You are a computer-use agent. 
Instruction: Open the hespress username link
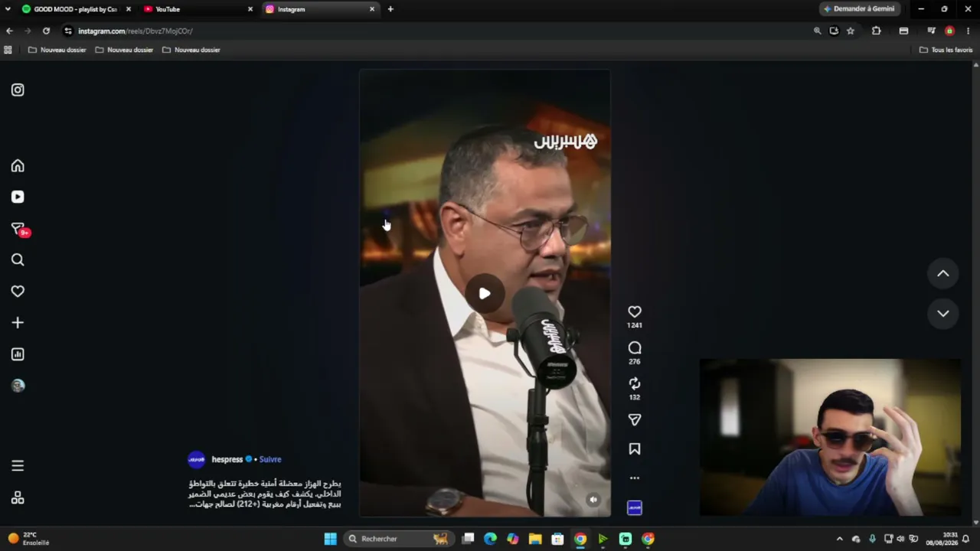(x=227, y=459)
